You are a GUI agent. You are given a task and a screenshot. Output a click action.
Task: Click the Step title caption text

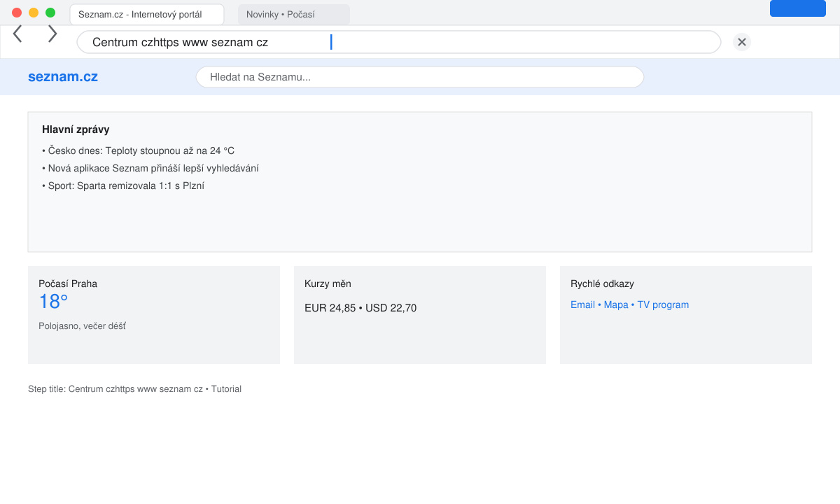134,388
